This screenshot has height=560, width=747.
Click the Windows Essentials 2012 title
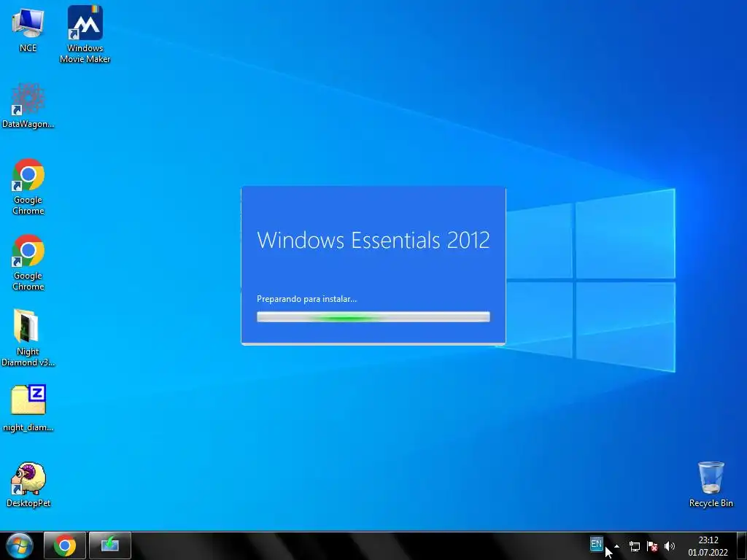tap(373, 240)
